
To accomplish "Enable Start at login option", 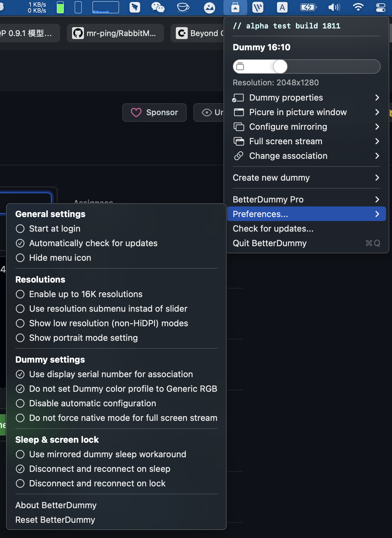I will (x=20, y=229).
